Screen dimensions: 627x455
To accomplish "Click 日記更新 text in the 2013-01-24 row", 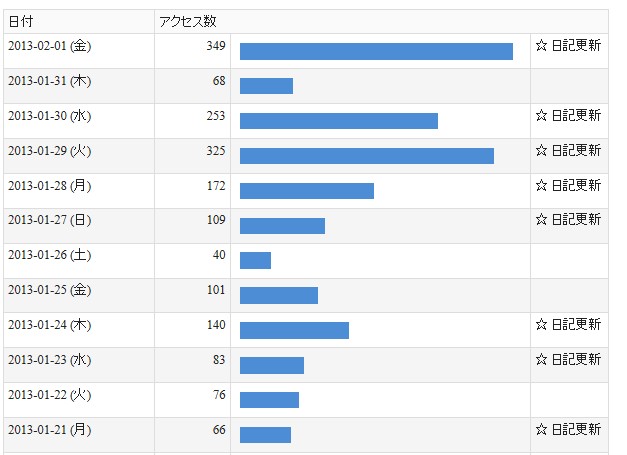I will pos(576,324).
